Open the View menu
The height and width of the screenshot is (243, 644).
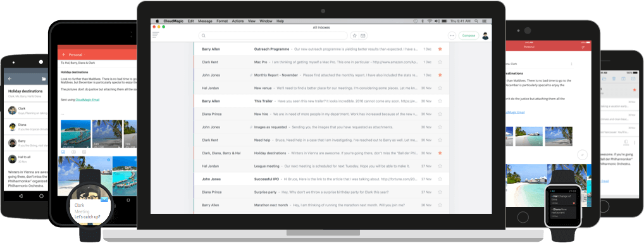point(252,21)
